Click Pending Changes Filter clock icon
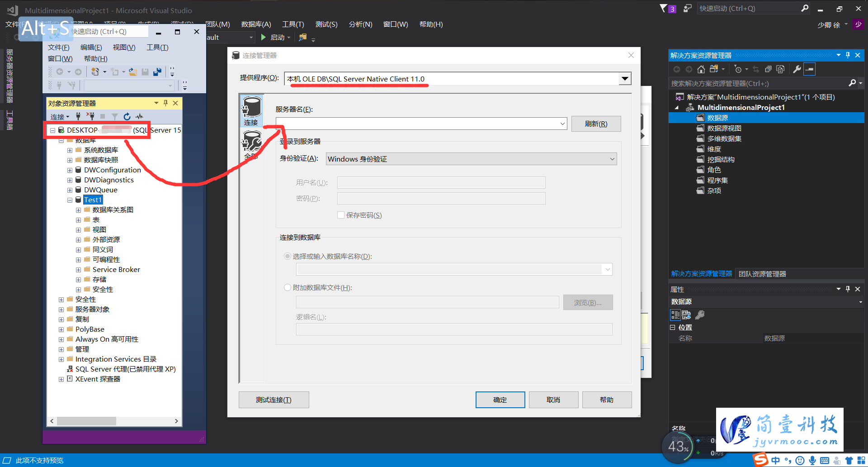This screenshot has height=467, width=868. coord(738,69)
